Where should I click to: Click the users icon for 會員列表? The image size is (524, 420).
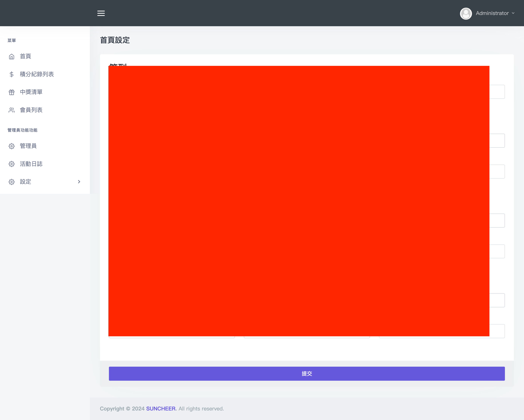[x=11, y=110]
